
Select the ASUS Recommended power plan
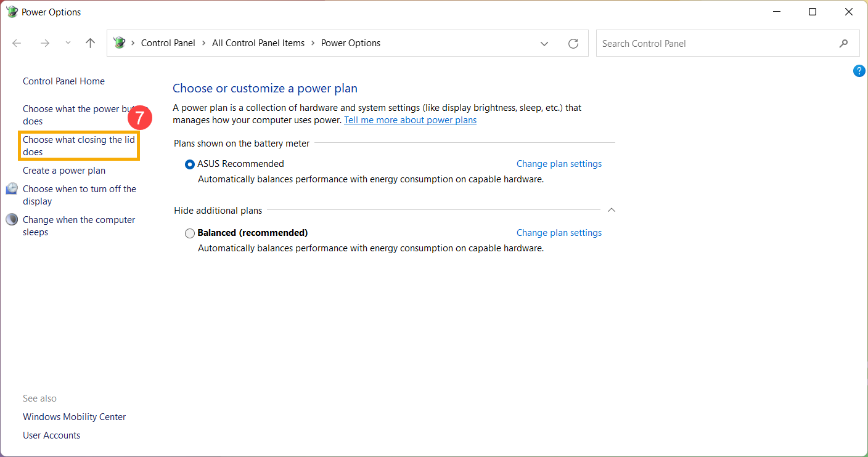[x=190, y=164]
